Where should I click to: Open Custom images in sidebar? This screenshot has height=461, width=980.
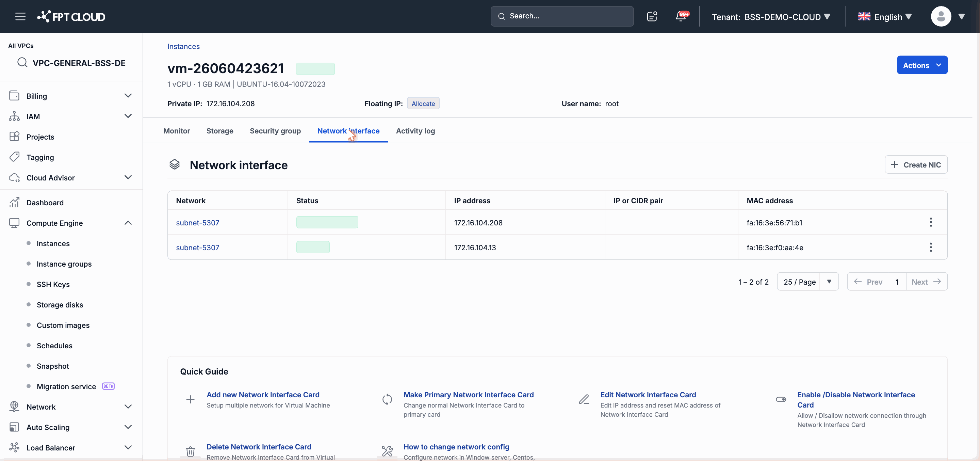[x=63, y=325]
